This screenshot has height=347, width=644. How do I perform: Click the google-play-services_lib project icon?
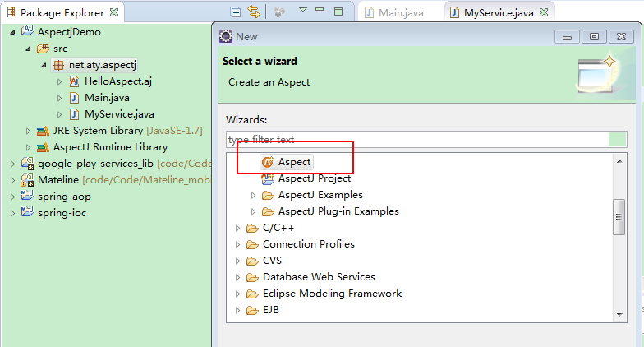pyautogui.click(x=28, y=164)
